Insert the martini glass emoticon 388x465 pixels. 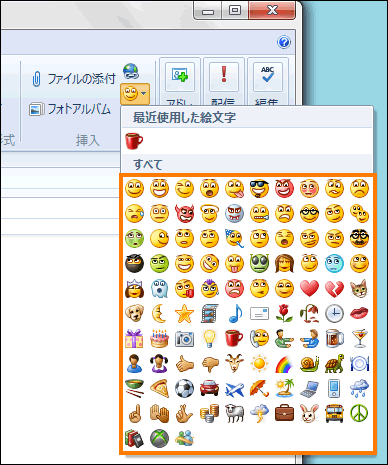click(x=359, y=338)
